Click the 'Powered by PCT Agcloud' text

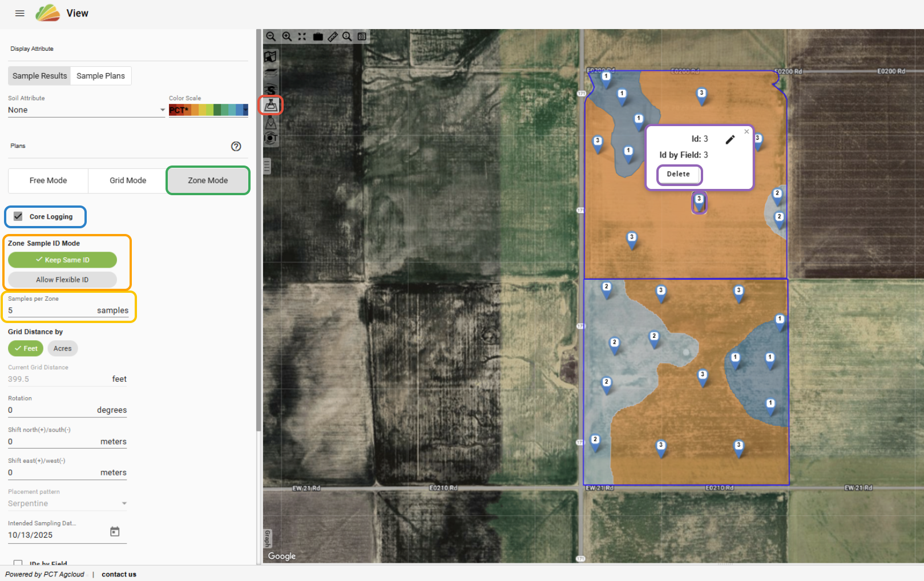[45, 574]
